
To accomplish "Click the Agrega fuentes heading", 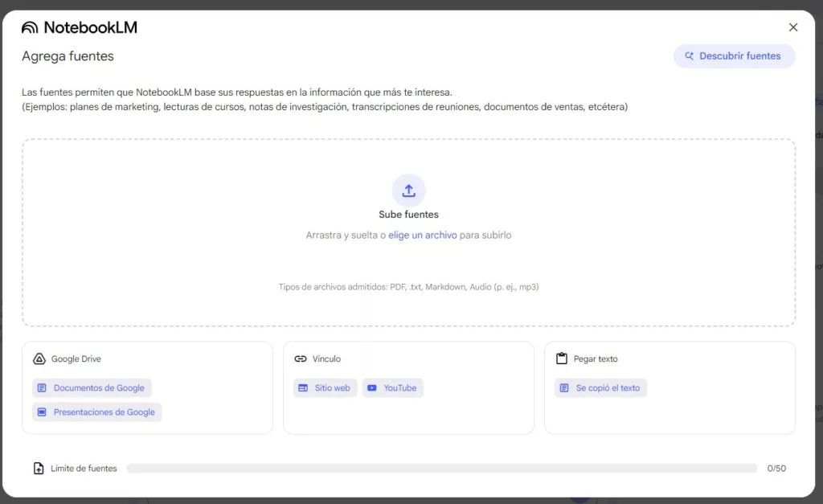I will pos(68,56).
